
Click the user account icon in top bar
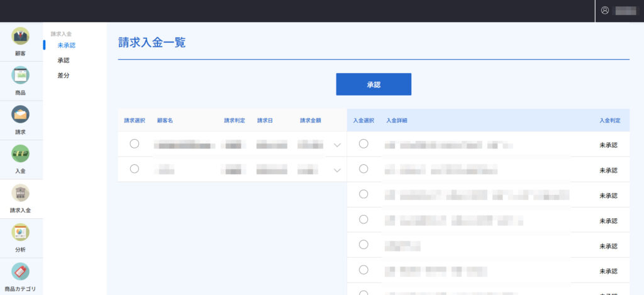click(605, 11)
